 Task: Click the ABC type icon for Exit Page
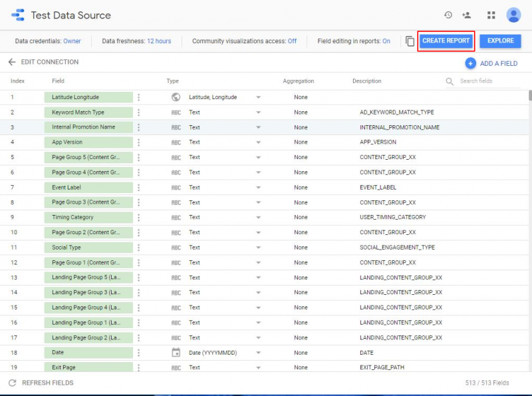click(176, 367)
